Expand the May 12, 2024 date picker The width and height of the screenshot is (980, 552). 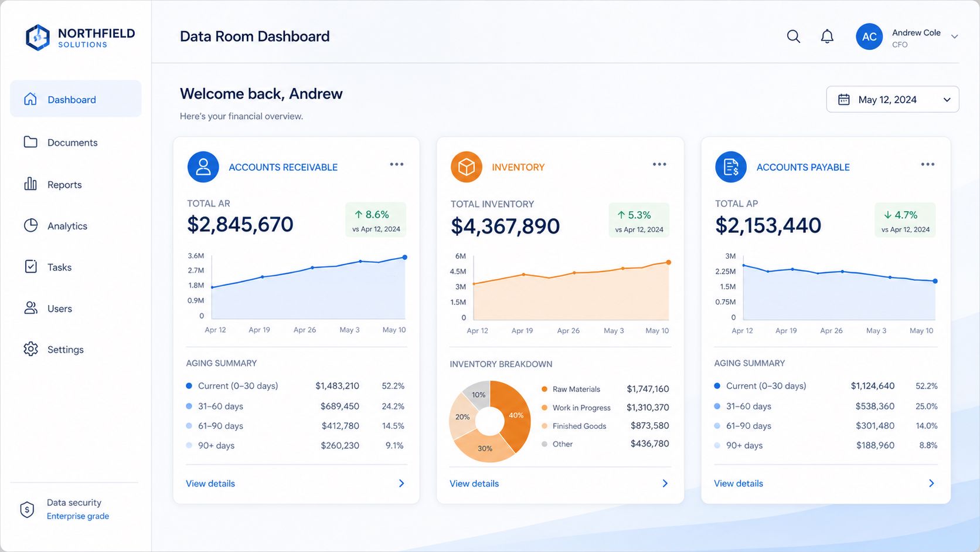893,99
